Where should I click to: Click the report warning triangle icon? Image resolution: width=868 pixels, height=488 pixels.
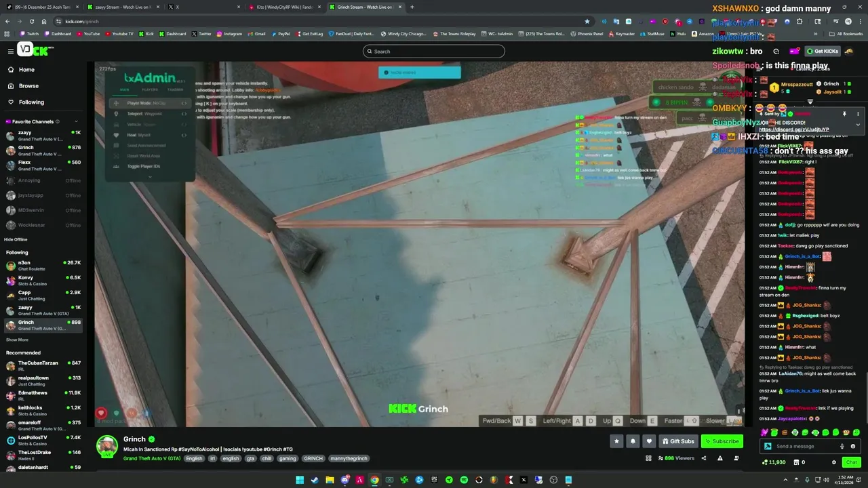point(719,458)
